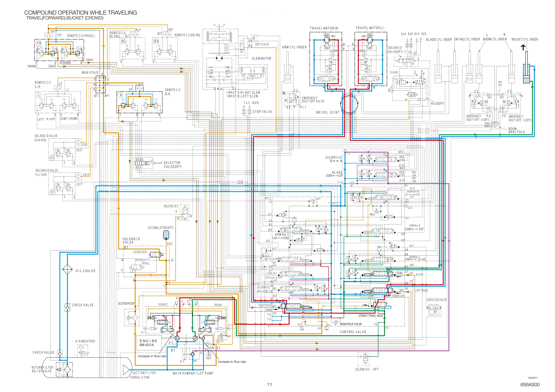Screen dimensions: 555x392
Task: Select the 'SWING CYLINDER' label
Action: click(467, 39)
